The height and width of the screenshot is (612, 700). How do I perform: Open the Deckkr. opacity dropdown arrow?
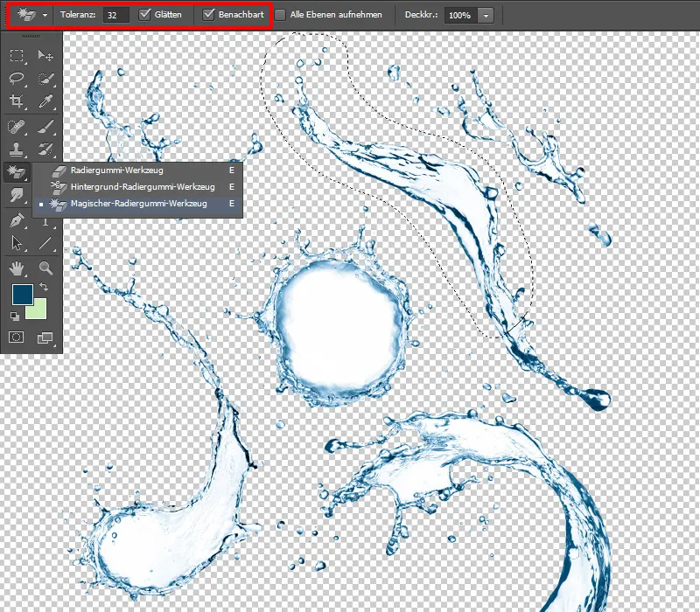tap(486, 15)
